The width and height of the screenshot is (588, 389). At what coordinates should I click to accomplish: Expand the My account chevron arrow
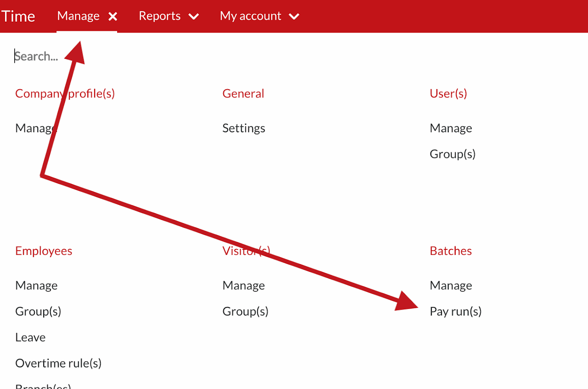294,17
